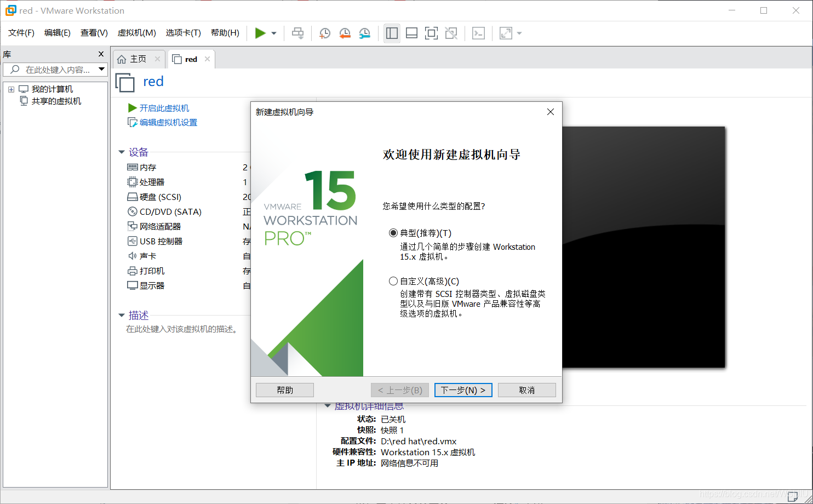Click the 快照 1 snapshot value
This screenshot has width=813, height=504.
(392, 430)
